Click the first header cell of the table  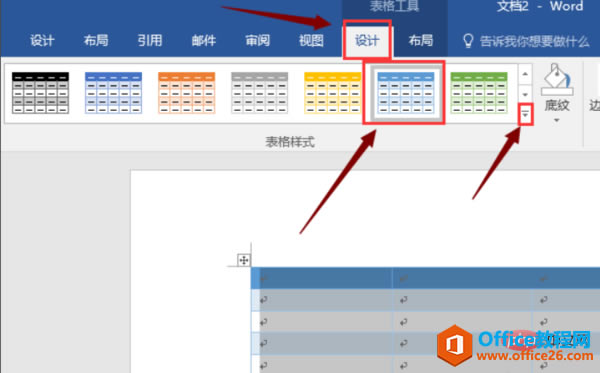[x=322, y=278]
